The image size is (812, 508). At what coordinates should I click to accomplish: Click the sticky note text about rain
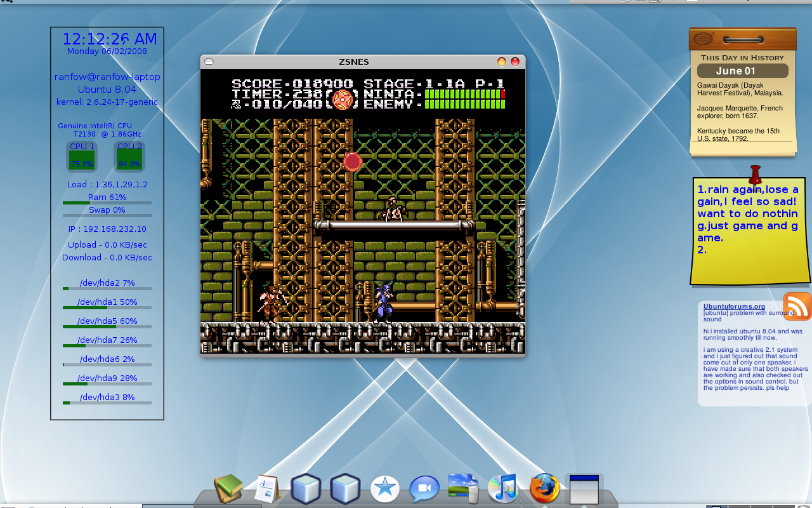pos(747,213)
